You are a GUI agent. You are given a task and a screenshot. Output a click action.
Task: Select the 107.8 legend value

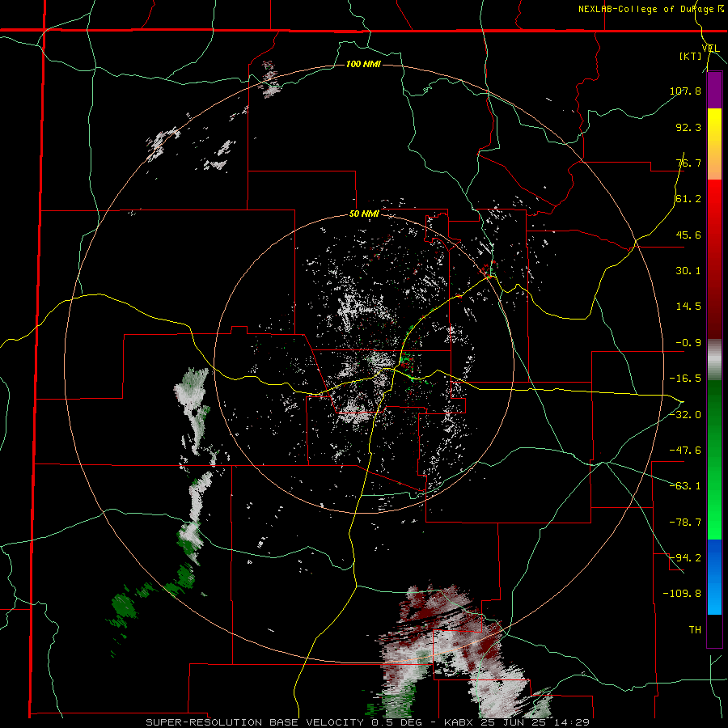685,91
